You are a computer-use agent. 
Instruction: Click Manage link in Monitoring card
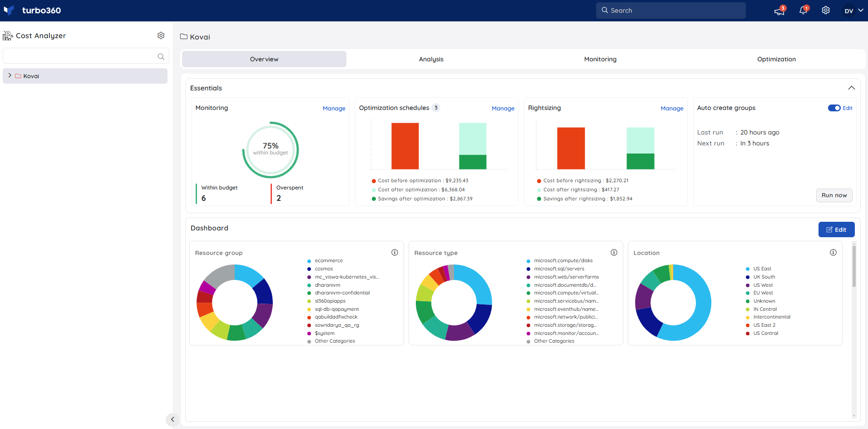(334, 108)
